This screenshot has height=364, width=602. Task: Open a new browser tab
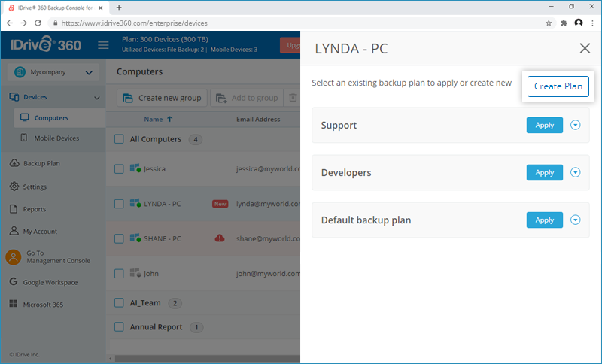[x=119, y=8]
